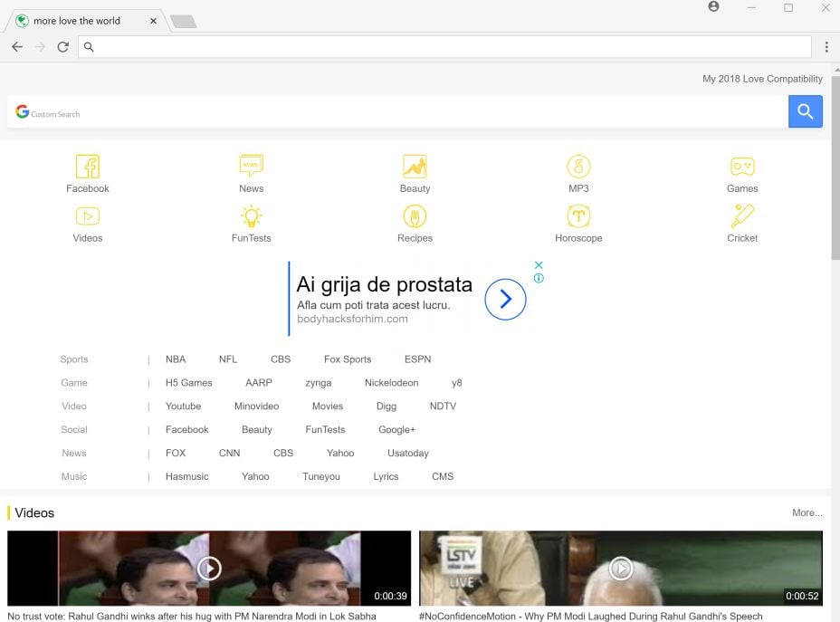Open the No trust vote video title
This screenshot has height=622, width=840.
click(x=192, y=616)
